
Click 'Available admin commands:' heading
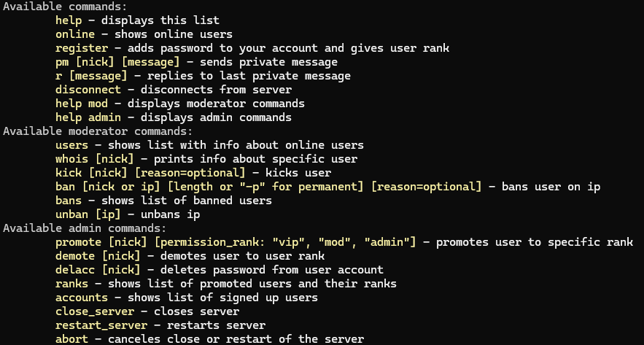85,228
